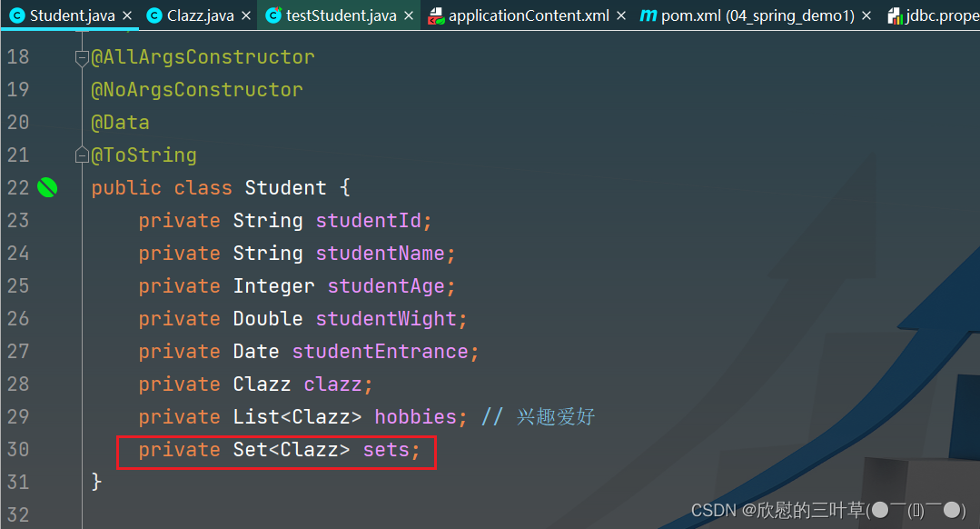Close the Clazz.java tab
Screen dimensions: 980x529
pos(246,15)
